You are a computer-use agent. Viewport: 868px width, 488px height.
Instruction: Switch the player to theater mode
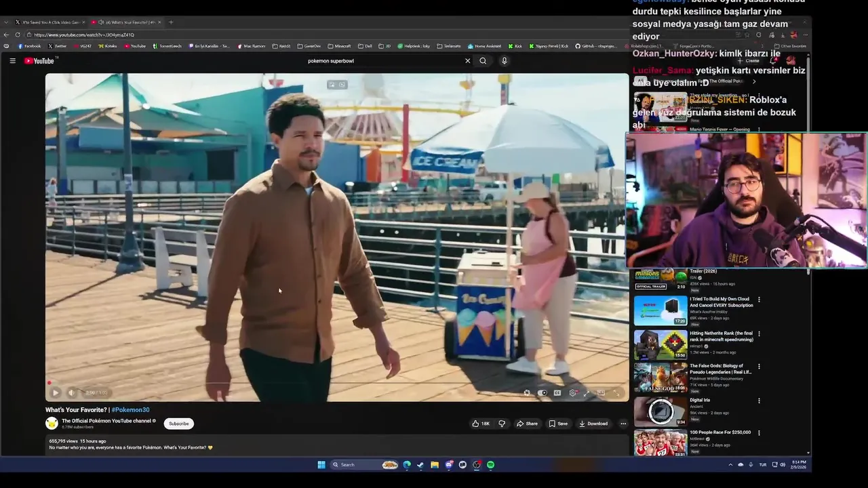point(601,392)
